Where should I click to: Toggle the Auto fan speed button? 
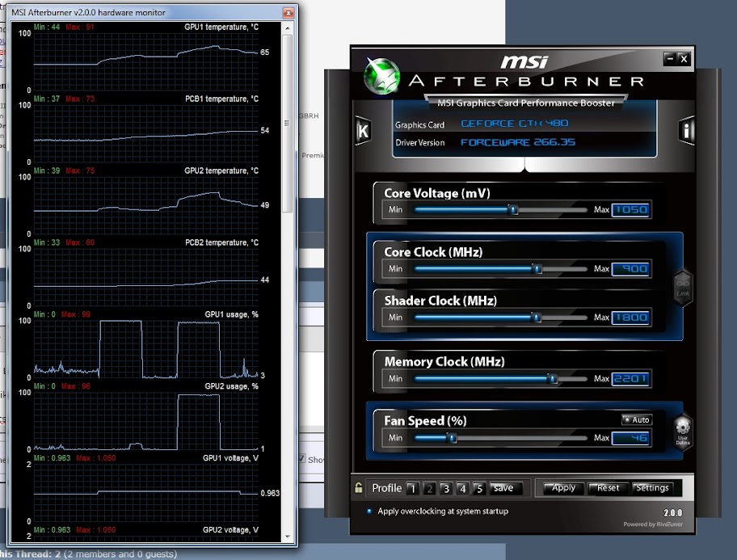637,419
